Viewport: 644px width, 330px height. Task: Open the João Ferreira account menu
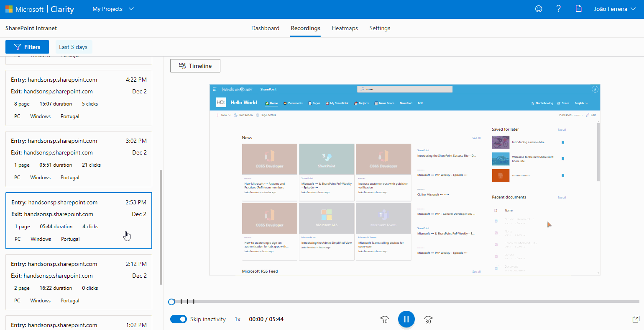click(x=615, y=9)
